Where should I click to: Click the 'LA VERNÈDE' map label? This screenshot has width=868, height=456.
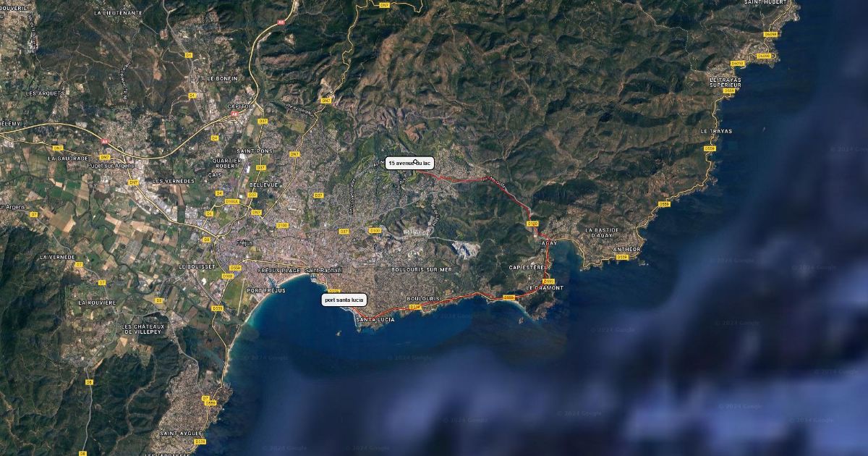[59, 257]
